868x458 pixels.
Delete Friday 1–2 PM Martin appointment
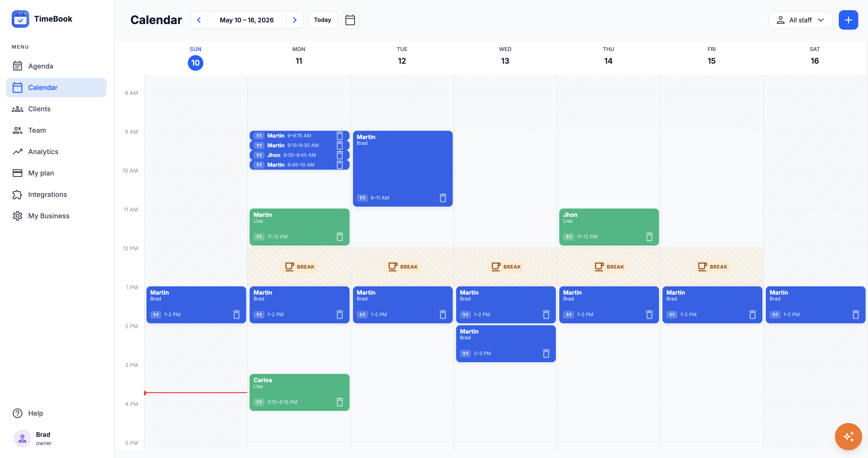[x=752, y=315]
